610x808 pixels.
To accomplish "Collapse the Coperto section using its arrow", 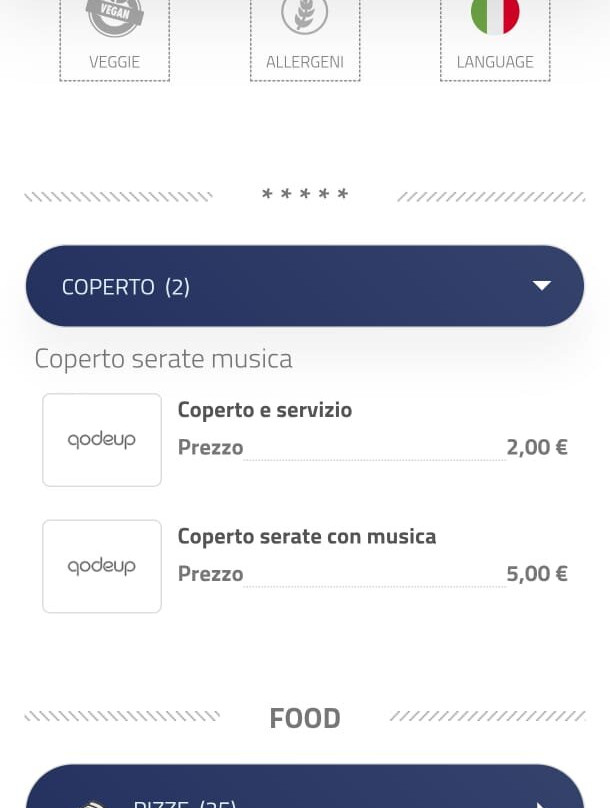I will tap(542, 286).
